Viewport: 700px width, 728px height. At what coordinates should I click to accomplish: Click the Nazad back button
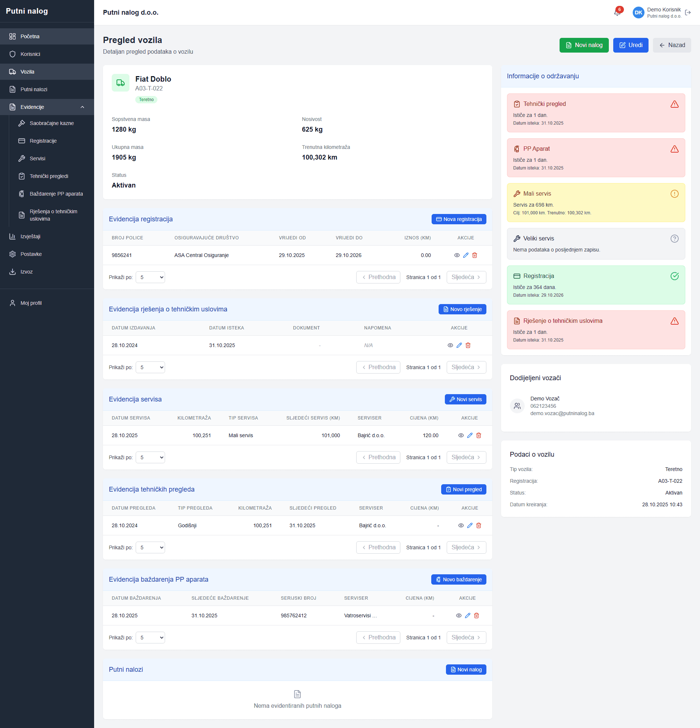(x=671, y=45)
